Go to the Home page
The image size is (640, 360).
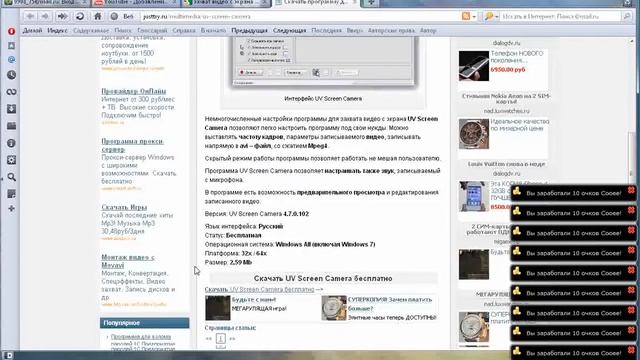tap(98, 16)
